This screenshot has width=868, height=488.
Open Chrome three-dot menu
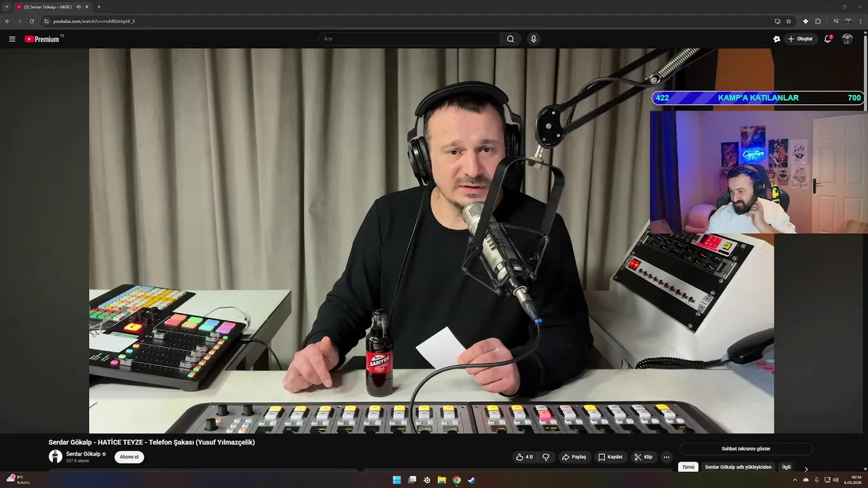pos(861,21)
